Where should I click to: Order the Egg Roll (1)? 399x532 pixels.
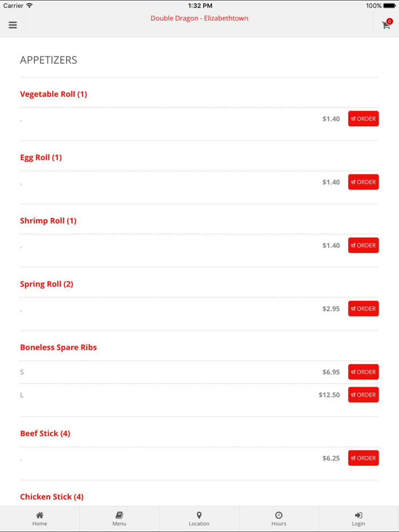click(x=363, y=182)
